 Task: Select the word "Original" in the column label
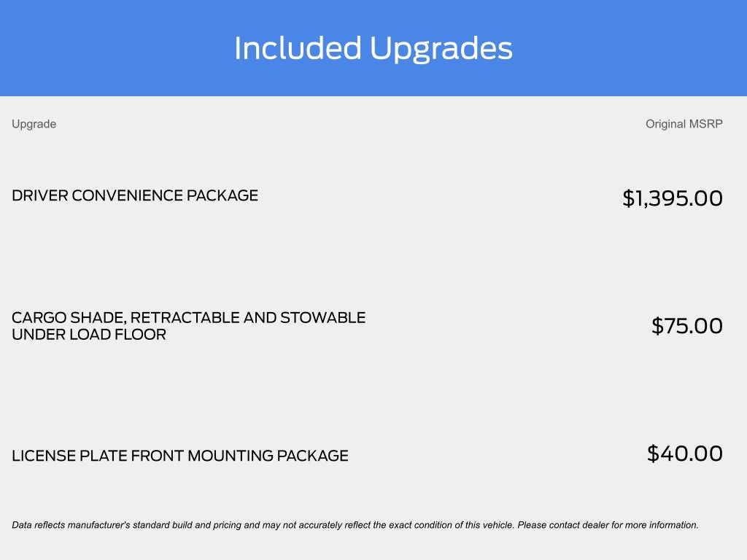pos(665,124)
